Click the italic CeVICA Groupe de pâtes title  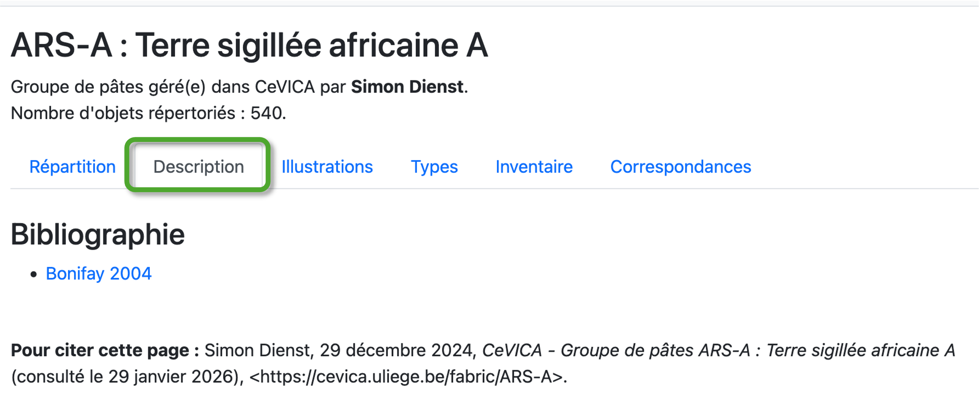(x=718, y=350)
